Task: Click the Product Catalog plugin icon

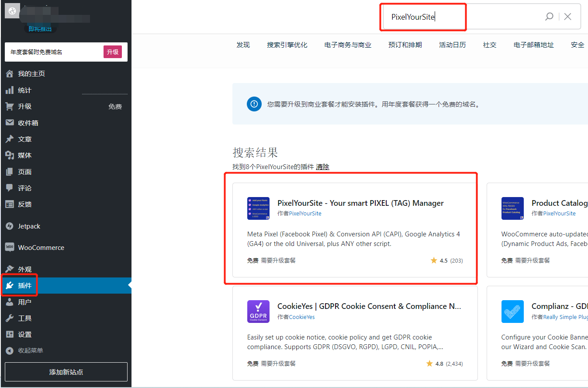Action: pos(512,208)
